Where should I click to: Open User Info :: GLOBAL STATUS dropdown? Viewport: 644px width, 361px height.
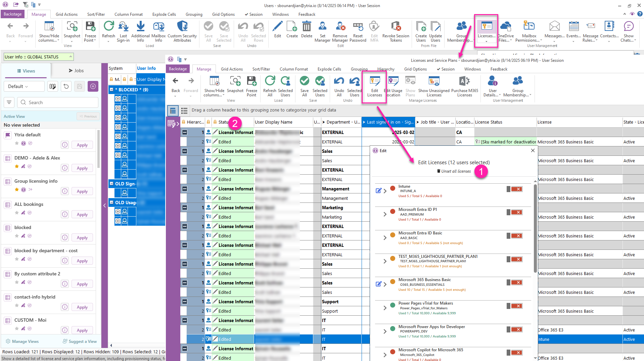39,57
